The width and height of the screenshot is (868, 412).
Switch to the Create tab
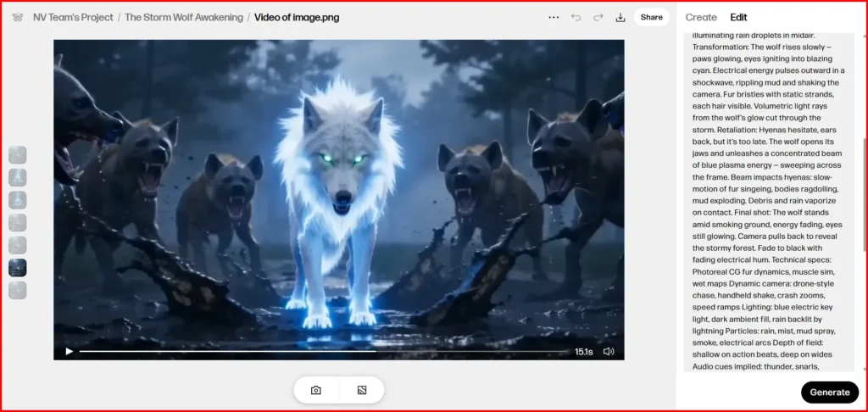pos(701,17)
